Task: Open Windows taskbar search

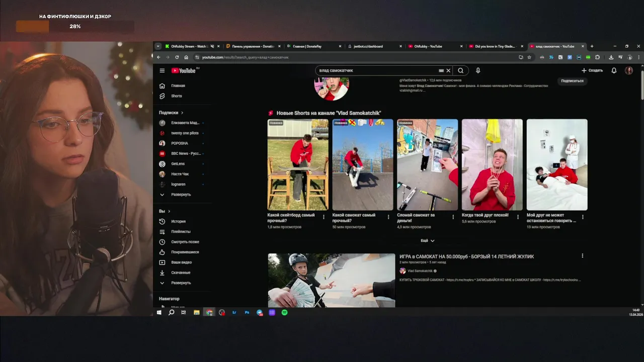Action: tap(171, 312)
